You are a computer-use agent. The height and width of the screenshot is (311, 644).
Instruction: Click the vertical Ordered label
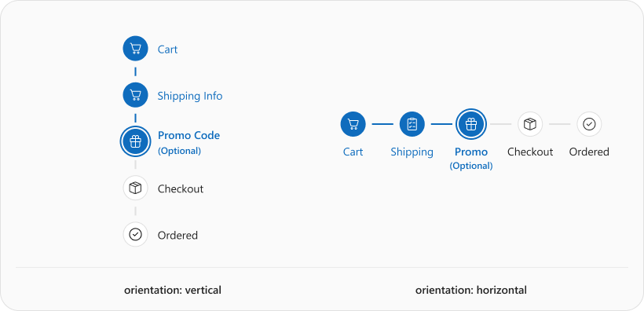pos(177,236)
